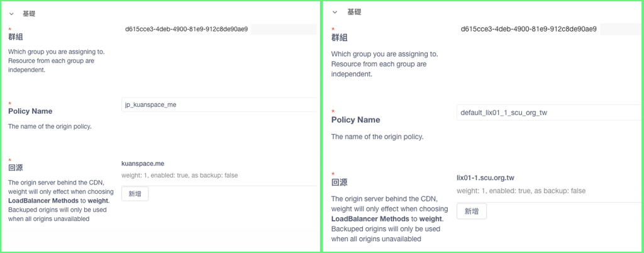
Task: Click the Policy Name field containing jp_kuanspace_me
Action: [219, 104]
